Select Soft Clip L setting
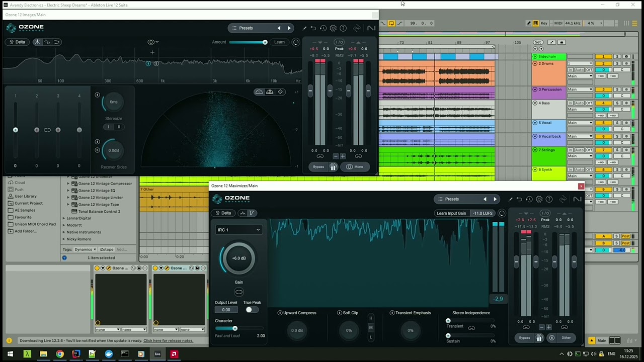Screen dimensions: 644x362 click(x=371, y=337)
